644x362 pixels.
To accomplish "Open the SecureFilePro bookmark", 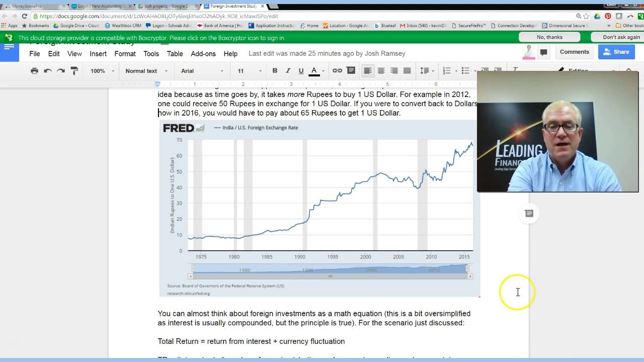I will click(469, 26).
